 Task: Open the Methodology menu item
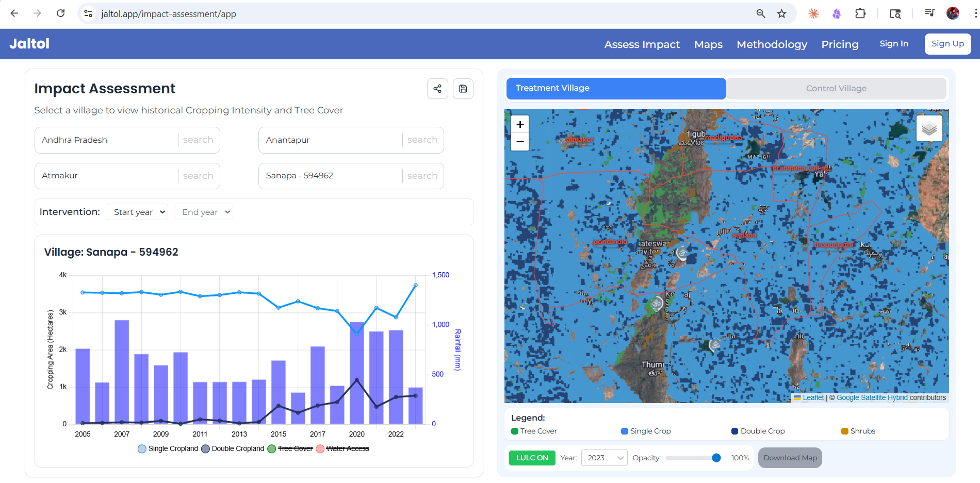click(772, 44)
